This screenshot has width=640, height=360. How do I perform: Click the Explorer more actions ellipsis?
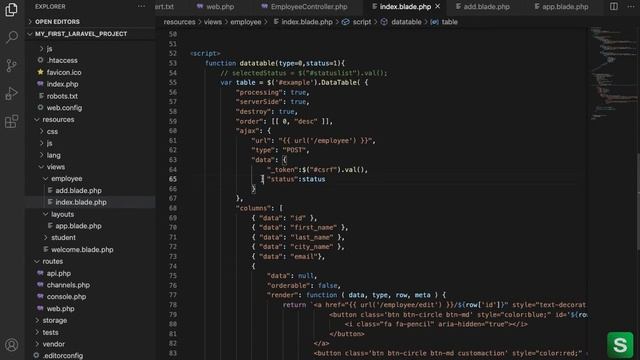[x=141, y=7]
